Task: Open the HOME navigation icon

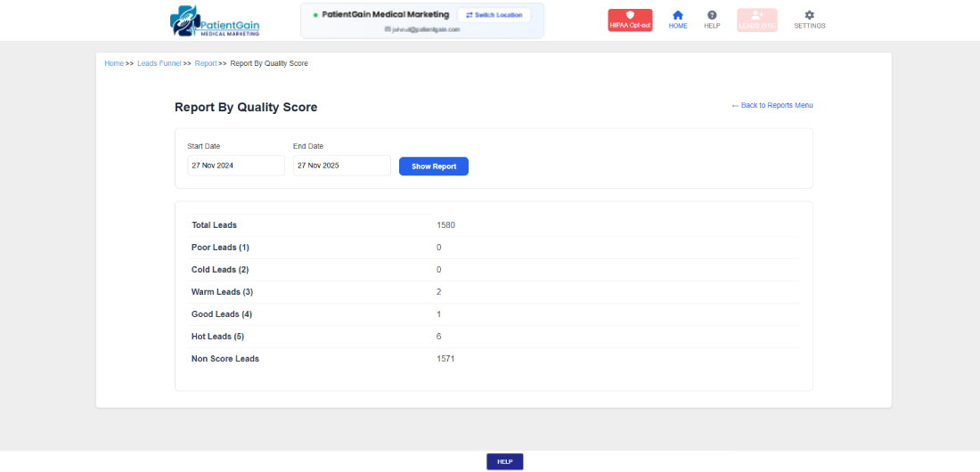Action: tap(677, 20)
